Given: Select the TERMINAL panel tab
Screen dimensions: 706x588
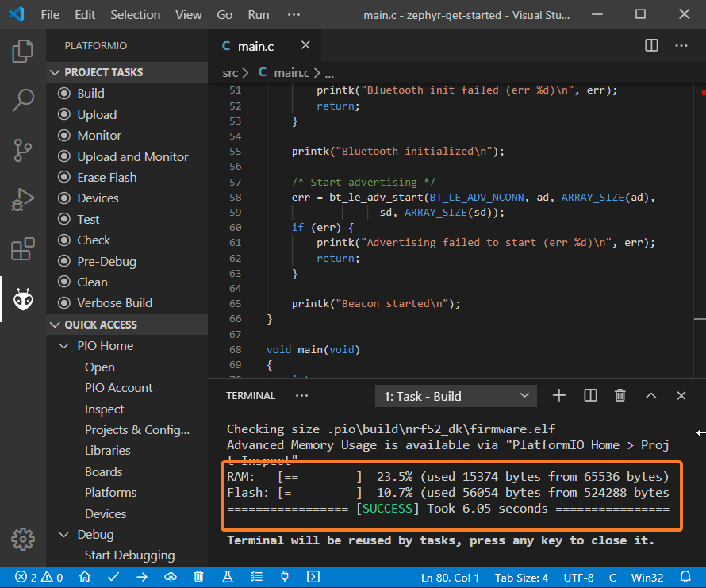Looking at the screenshot, I should 251,396.
